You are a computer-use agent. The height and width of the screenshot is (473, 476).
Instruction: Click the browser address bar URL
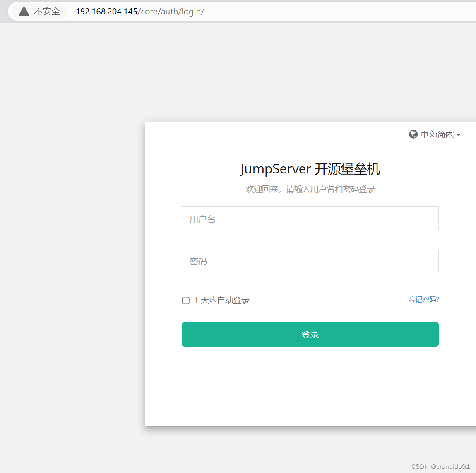point(140,11)
